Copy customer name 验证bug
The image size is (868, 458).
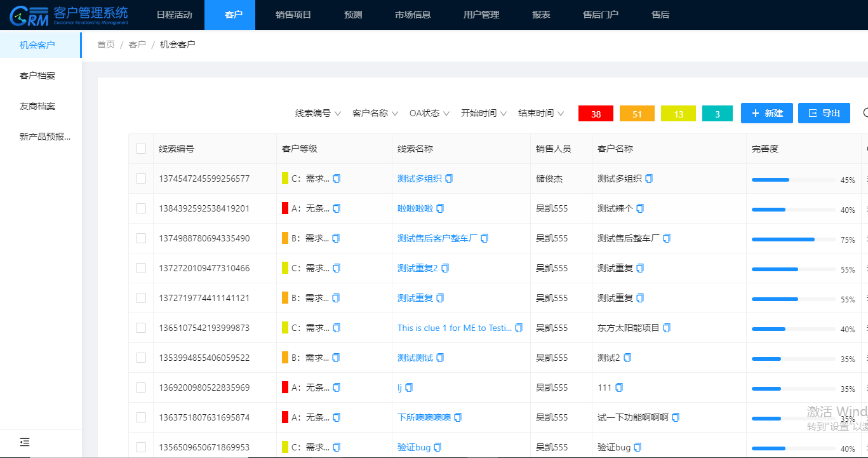pos(638,447)
